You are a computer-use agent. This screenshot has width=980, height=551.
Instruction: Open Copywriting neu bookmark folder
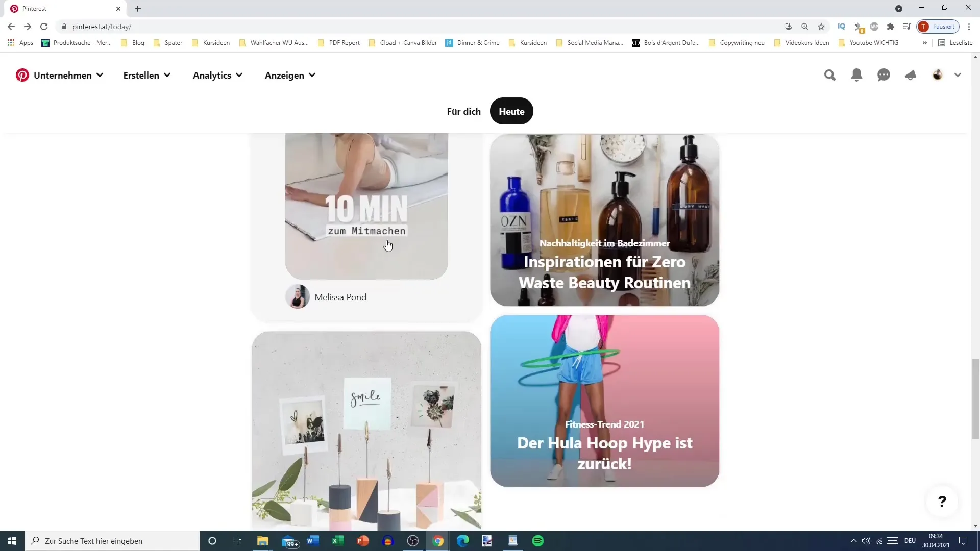tap(737, 43)
